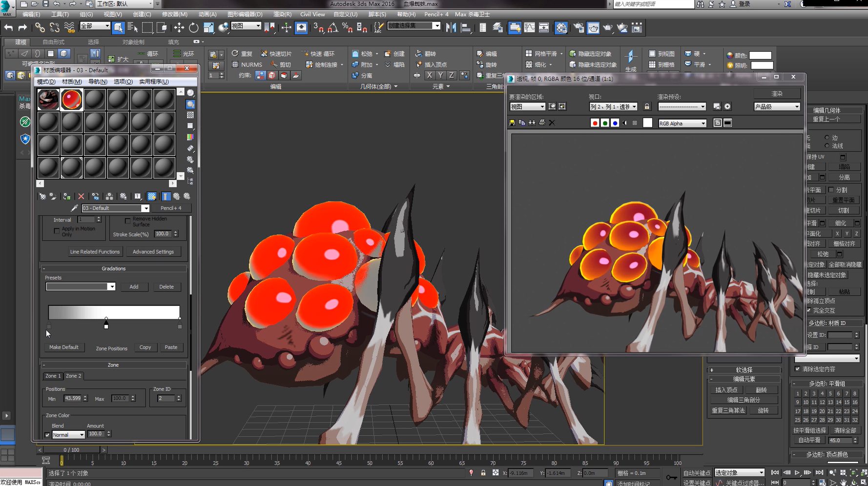
Task: Toggle the Blend checkbox under Zone Color
Action: coord(47,435)
